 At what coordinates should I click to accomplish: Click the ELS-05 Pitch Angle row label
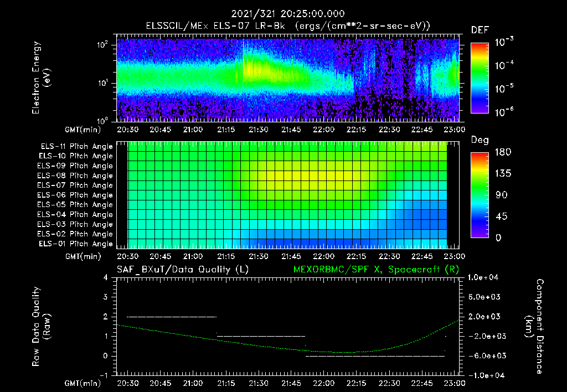coord(75,205)
